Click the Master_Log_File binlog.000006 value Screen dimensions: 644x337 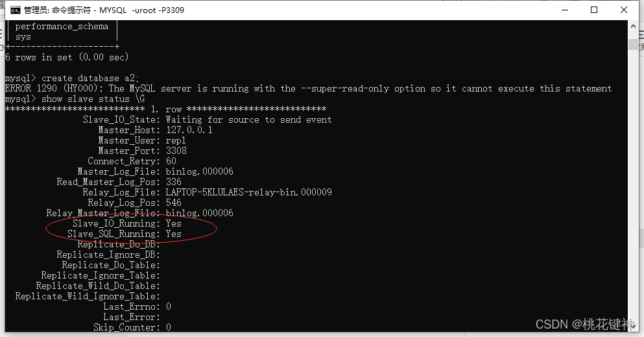coord(199,171)
